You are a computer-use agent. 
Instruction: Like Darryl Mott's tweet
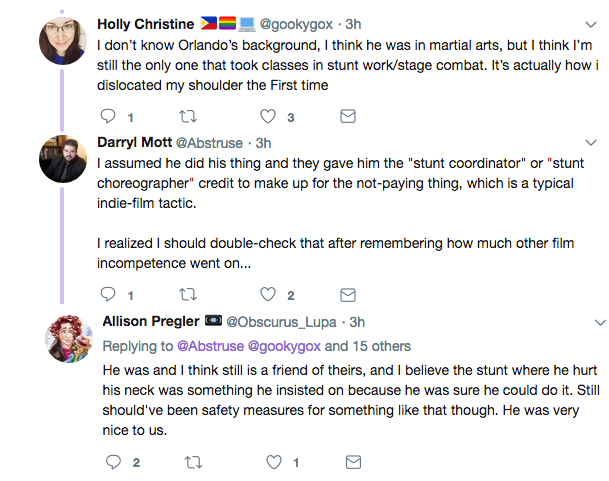(x=268, y=295)
